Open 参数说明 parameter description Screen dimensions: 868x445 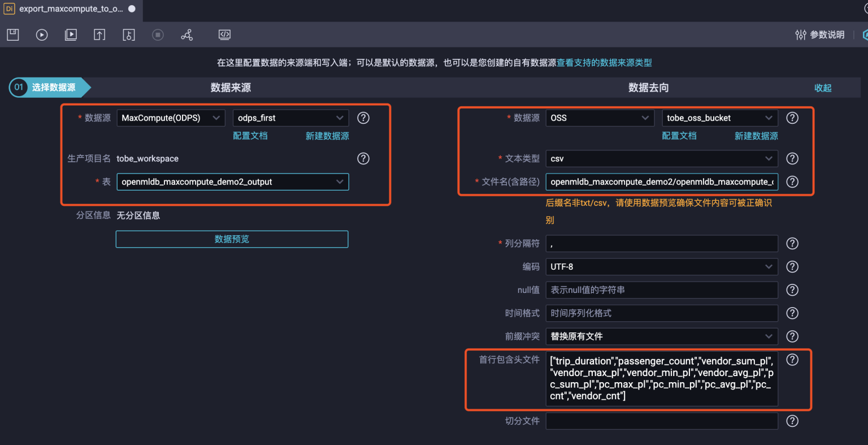coord(820,34)
